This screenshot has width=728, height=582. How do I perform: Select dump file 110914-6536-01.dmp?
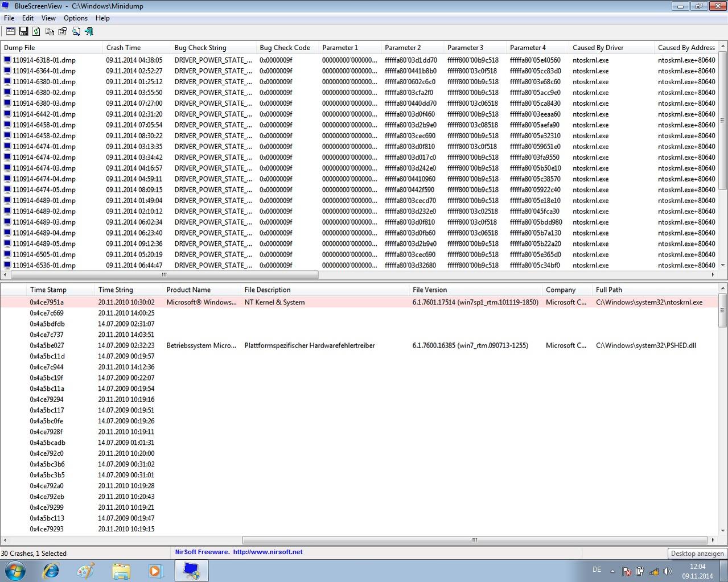[44, 265]
